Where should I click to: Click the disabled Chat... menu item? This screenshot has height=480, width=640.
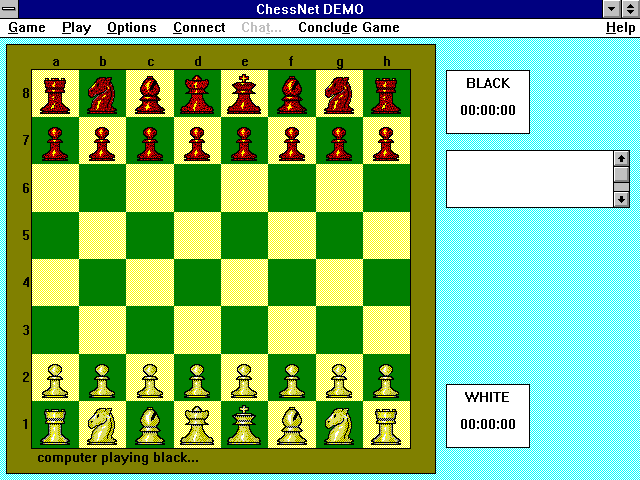[x=261, y=28]
